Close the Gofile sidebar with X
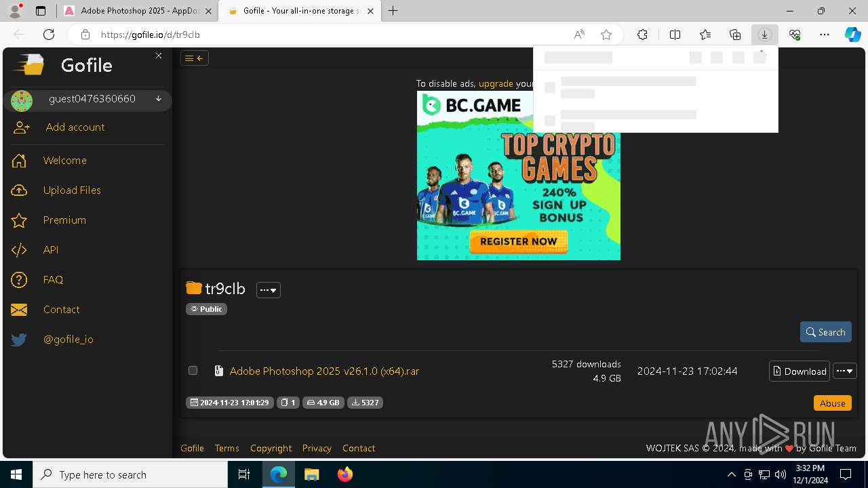Screen dimensions: 868x488 click(x=159, y=56)
